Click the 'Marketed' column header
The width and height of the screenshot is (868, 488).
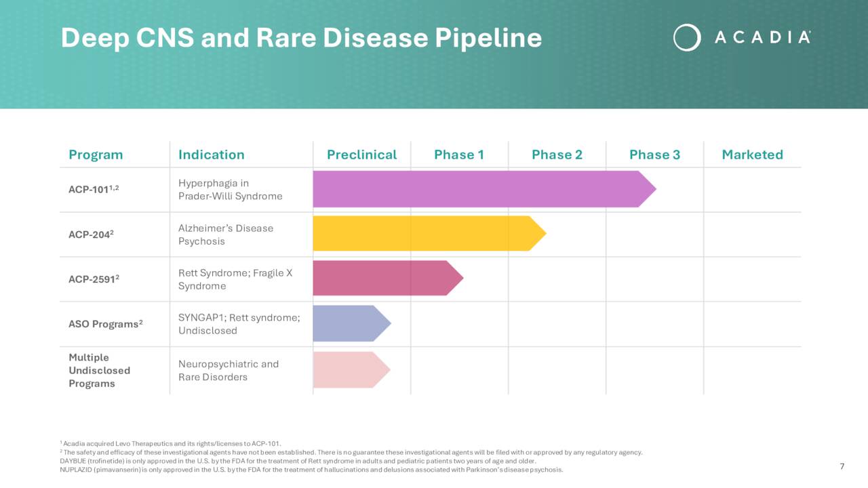(752, 155)
